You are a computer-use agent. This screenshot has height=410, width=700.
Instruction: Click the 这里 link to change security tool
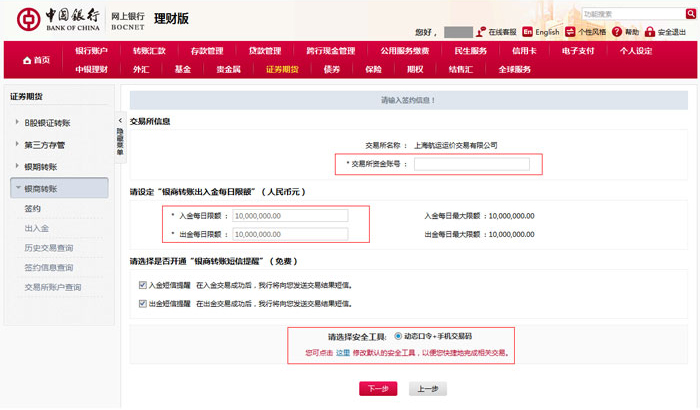pyautogui.click(x=342, y=353)
